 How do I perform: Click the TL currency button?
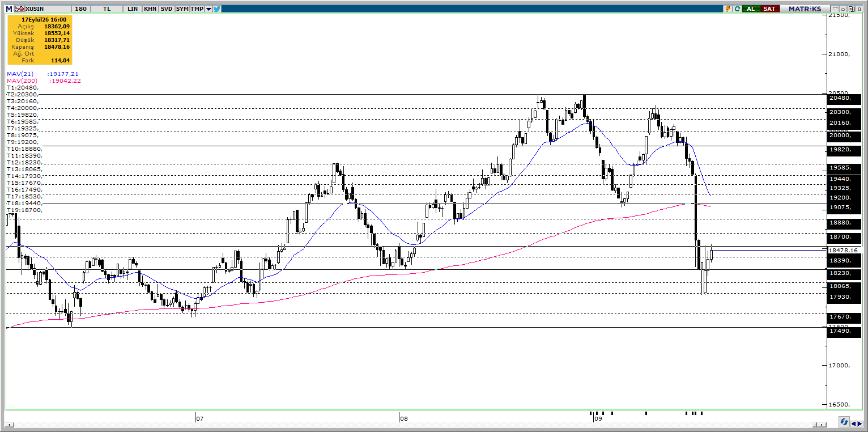click(x=108, y=9)
